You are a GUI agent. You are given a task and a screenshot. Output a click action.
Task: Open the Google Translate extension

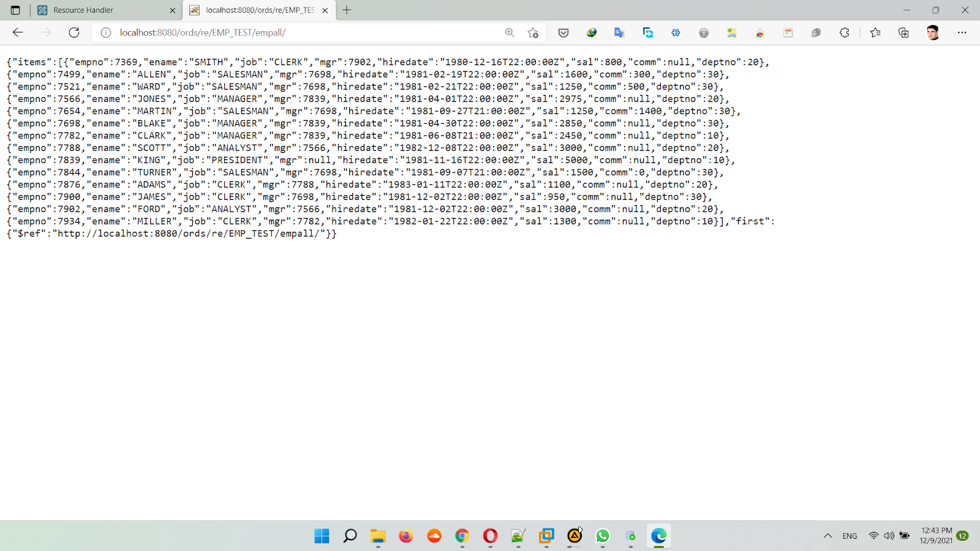click(x=619, y=33)
